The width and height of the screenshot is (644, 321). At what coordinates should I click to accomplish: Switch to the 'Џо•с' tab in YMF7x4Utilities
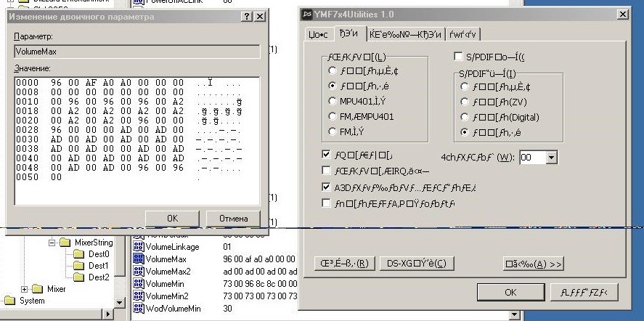click(318, 35)
